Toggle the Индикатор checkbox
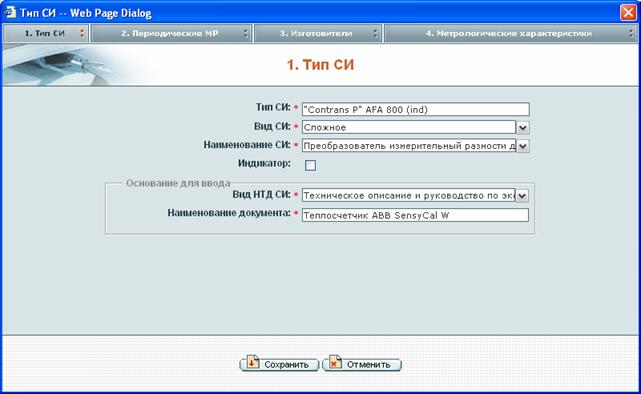 point(310,165)
